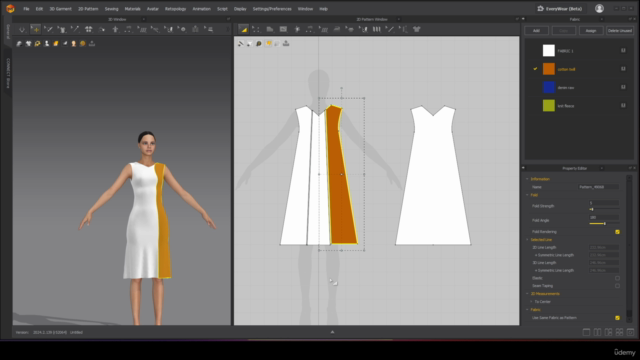
Task: Open the Settings/Preferences menu
Action: pos(272,9)
